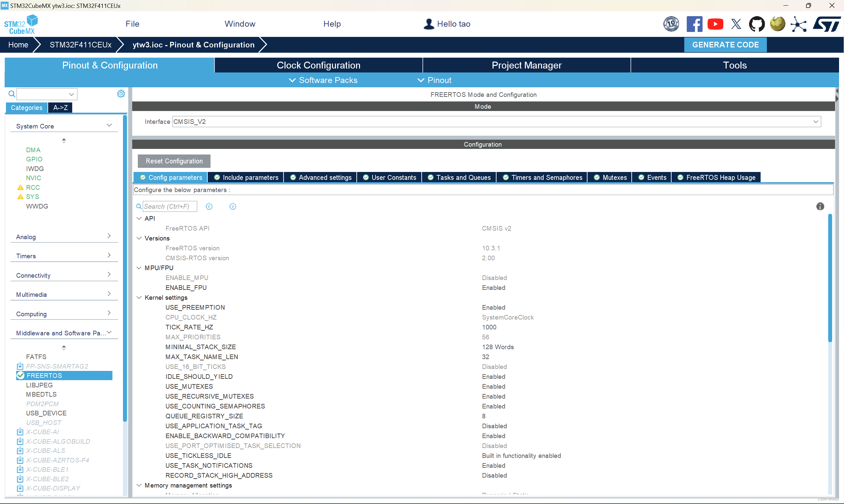Click the green check icon on FREERTOS

click(x=20, y=375)
